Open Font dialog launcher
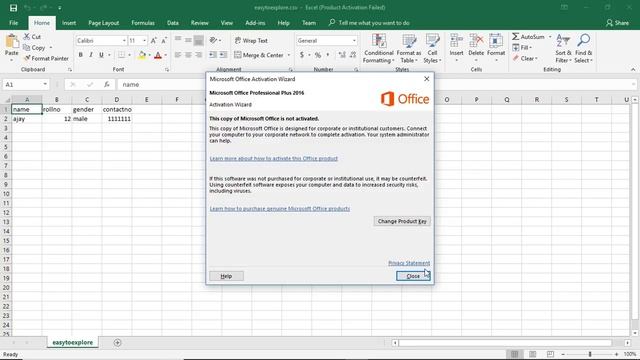The image size is (640, 360). pos(167,70)
